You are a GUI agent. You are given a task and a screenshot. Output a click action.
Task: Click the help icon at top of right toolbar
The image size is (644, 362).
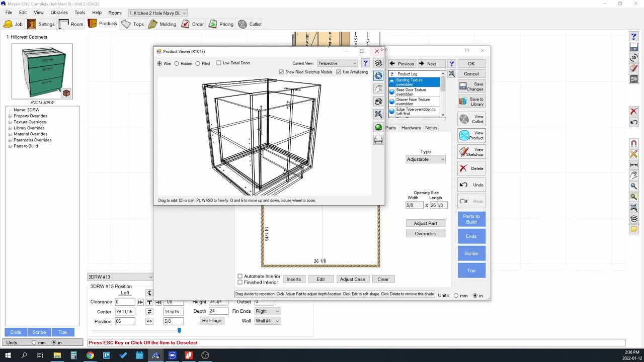[634, 37]
